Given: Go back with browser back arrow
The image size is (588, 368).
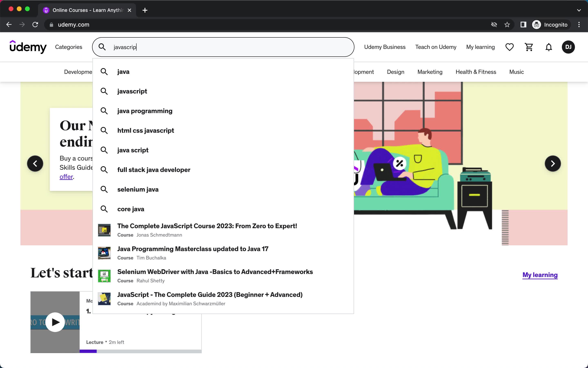Looking at the screenshot, I should [x=9, y=25].
